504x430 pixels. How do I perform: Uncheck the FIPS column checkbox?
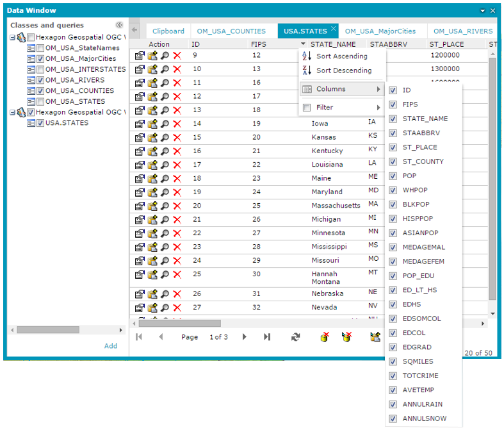point(393,104)
